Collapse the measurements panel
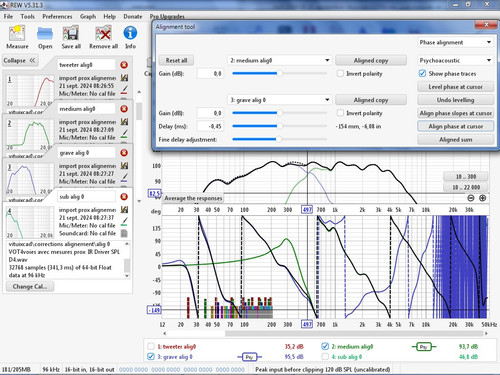This screenshot has width=500, height=375. [20, 60]
